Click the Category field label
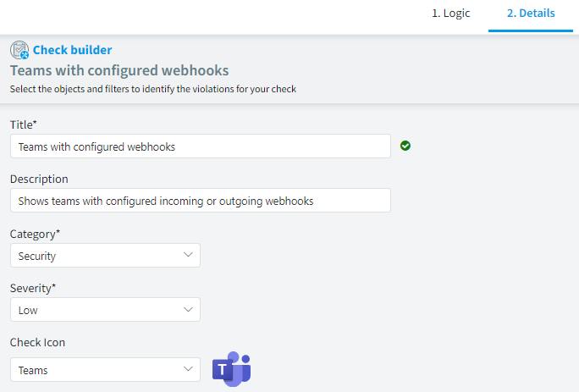The image size is (579, 392). point(35,235)
